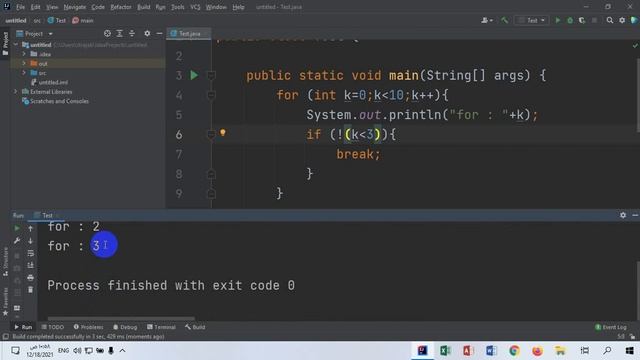Run with coverage shield icon

582,20
